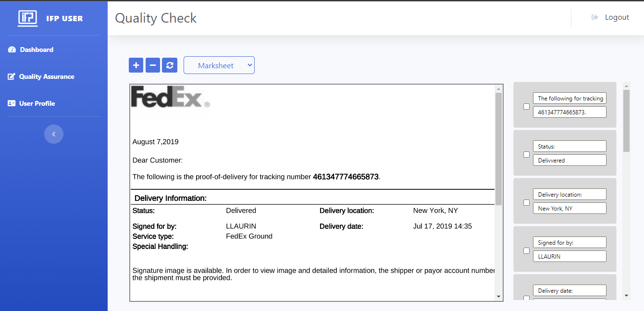Click the LLAURIN value input field
The width and height of the screenshot is (644, 311).
click(570, 256)
